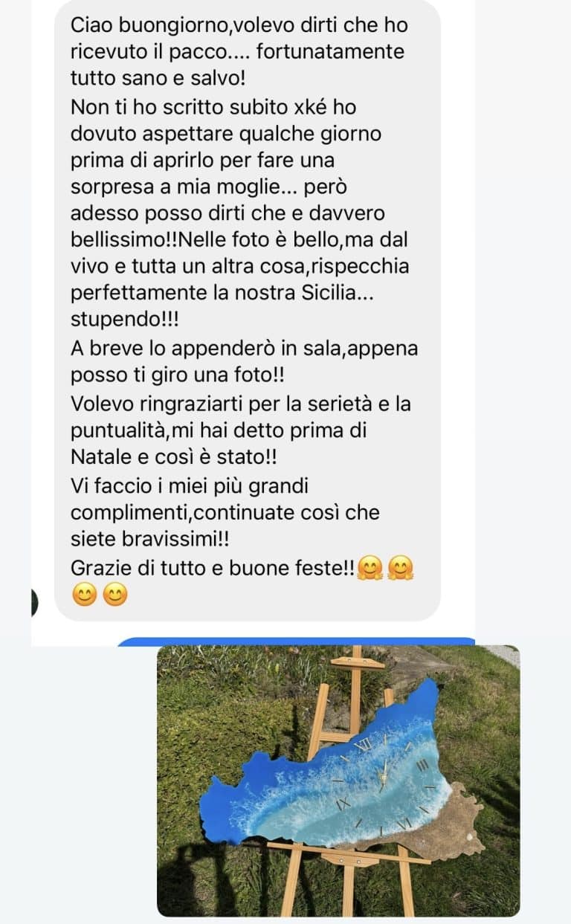Tap the word "Natale" in the message
Image resolution: width=571 pixels, height=924 pixels.
100,457
